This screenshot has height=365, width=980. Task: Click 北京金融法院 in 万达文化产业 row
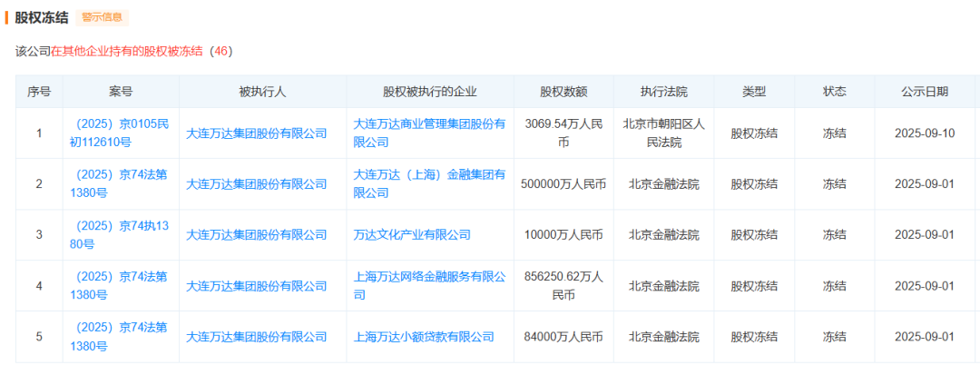(663, 235)
